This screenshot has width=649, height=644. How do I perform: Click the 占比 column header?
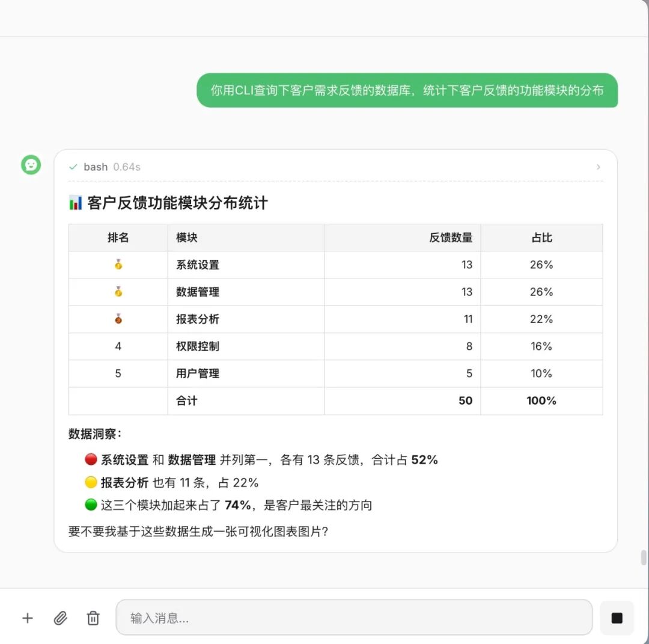tap(542, 238)
